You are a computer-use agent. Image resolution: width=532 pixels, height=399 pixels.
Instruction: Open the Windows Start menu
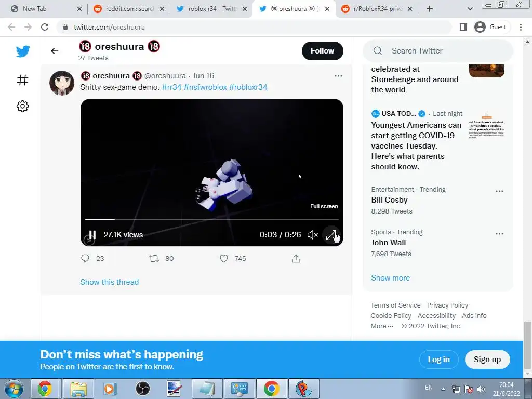pos(14,389)
